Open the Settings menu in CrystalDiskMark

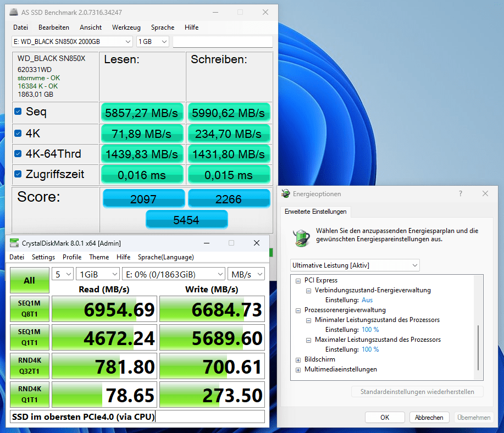[x=43, y=257]
